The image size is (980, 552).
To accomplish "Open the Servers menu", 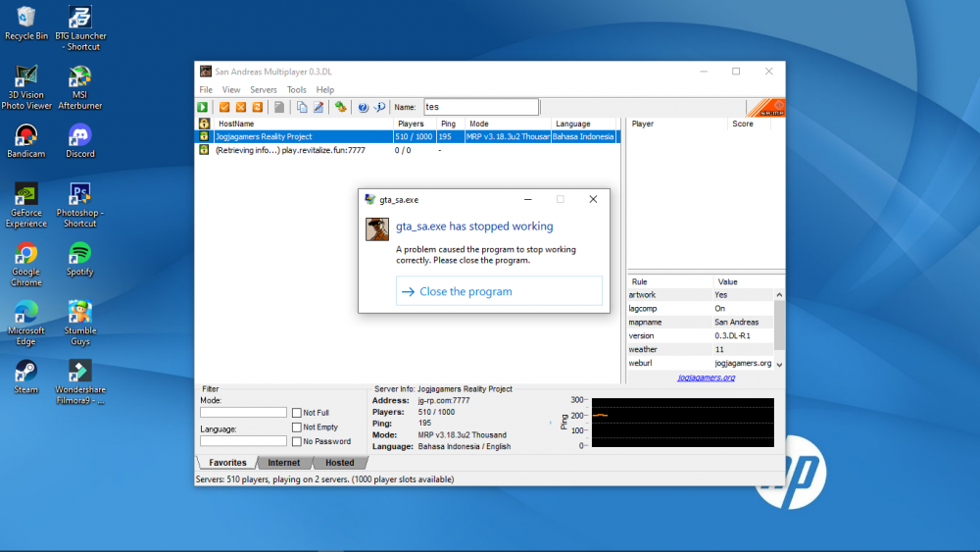I will [x=263, y=89].
